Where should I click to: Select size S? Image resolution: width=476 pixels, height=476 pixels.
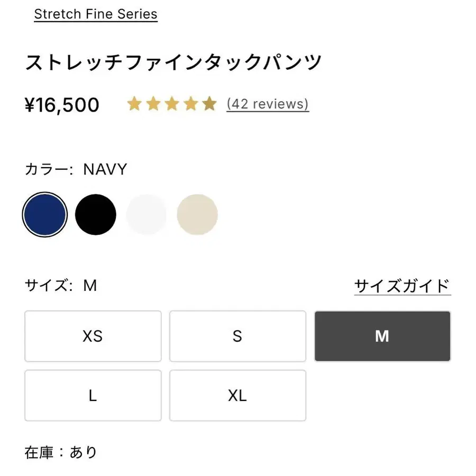tap(237, 336)
